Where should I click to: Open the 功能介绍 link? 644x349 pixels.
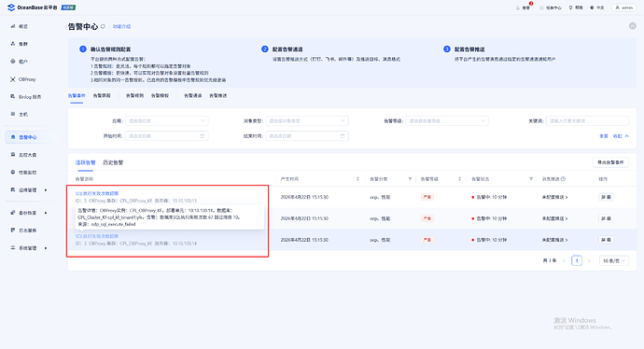(122, 26)
